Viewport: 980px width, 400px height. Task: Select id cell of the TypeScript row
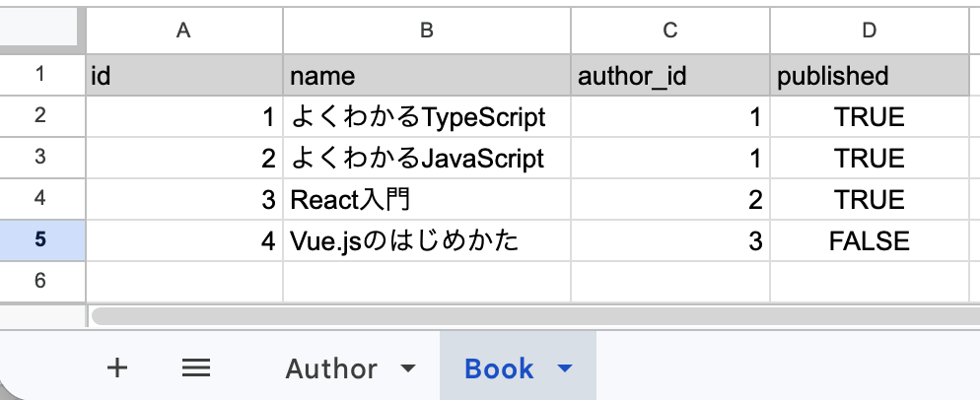coord(184,117)
